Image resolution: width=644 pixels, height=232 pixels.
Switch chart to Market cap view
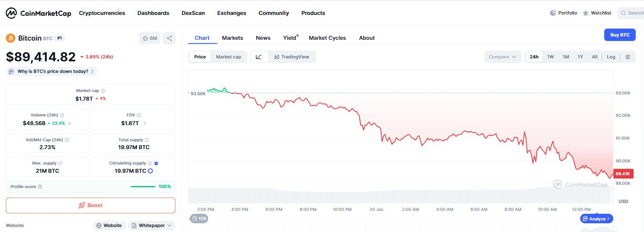coord(228,57)
